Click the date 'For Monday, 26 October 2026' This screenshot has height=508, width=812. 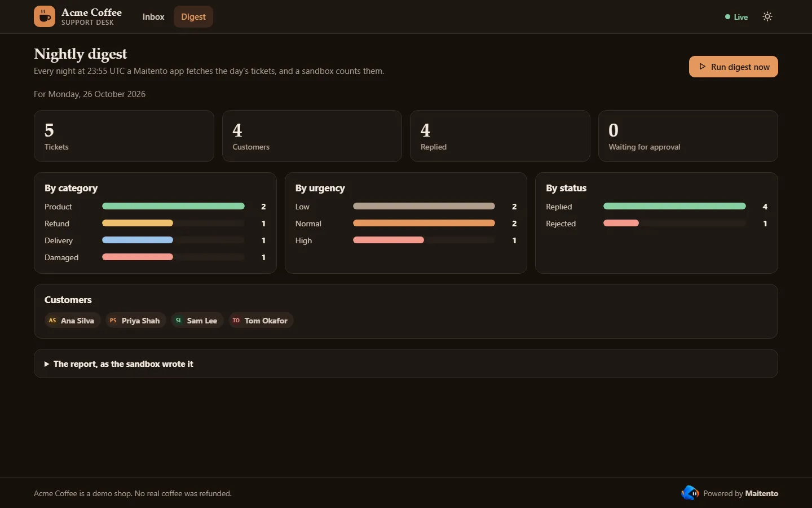tap(90, 94)
